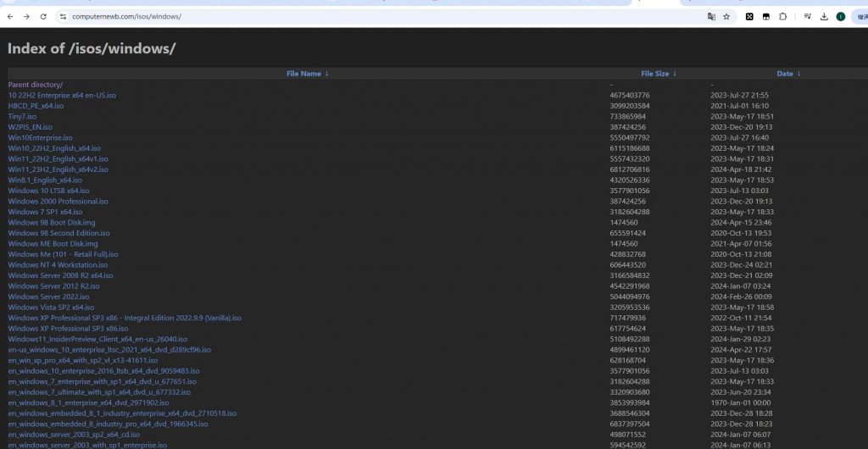Viewport: 868px width, 449px height.
Task: Select date 1970-Jan-01 00:00
Action: click(741, 403)
